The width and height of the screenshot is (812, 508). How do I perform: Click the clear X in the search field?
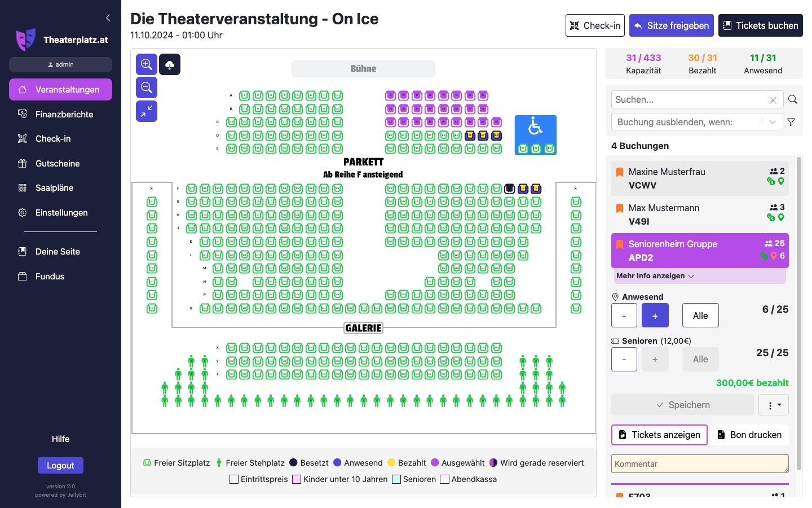point(773,99)
